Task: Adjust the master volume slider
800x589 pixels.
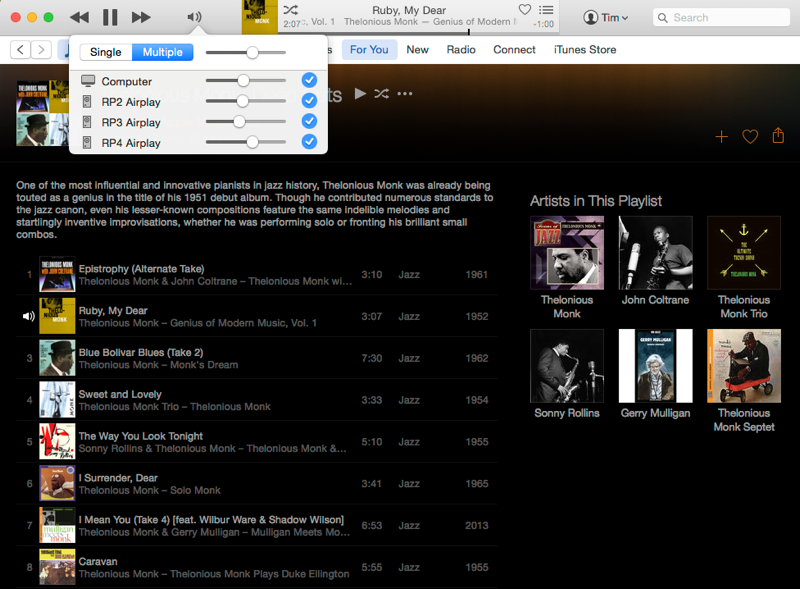Action: tap(245, 53)
